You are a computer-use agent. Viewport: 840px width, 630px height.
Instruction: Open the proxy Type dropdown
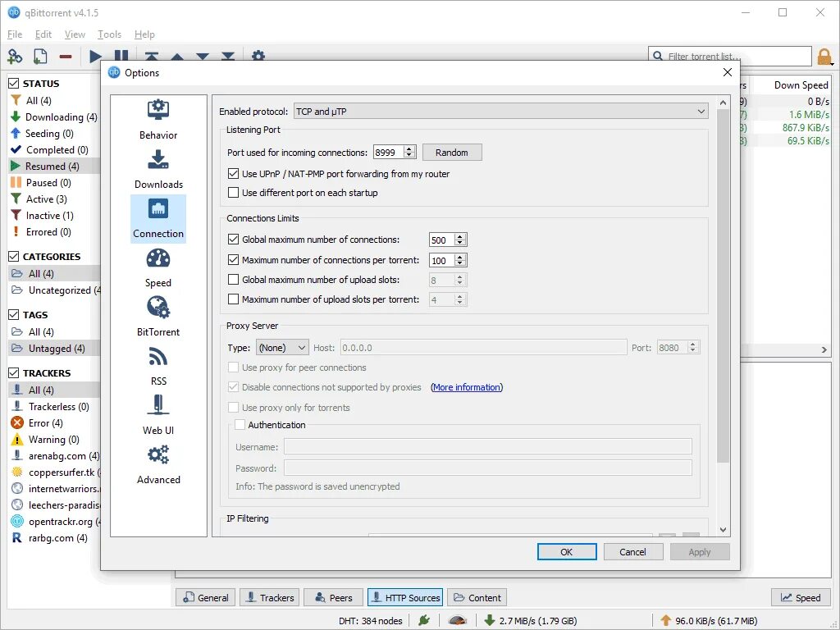282,348
